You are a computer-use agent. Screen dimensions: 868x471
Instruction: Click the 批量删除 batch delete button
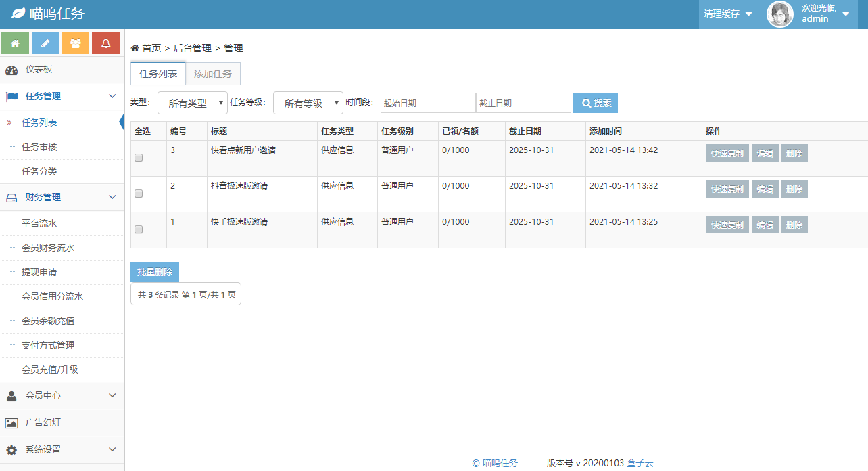(x=155, y=272)
